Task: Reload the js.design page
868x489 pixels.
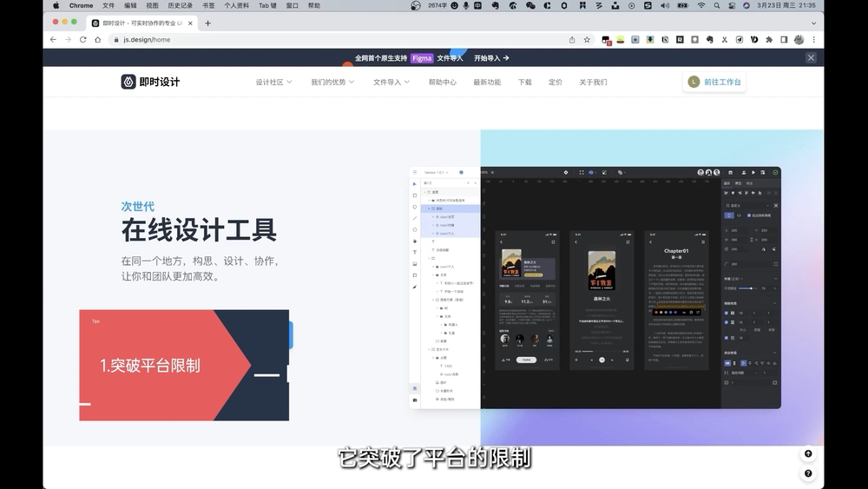Action: 83,40
